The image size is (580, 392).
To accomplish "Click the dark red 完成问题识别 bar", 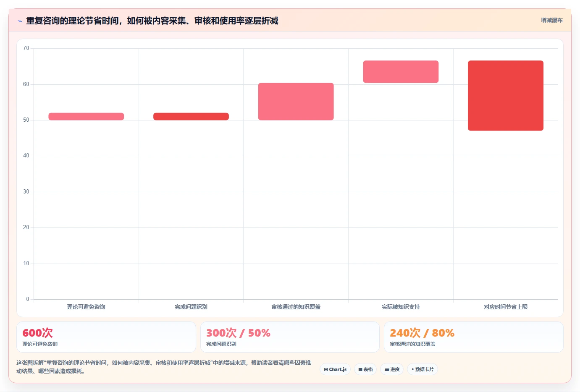I will pyautogui.click(x=191, y=117).
